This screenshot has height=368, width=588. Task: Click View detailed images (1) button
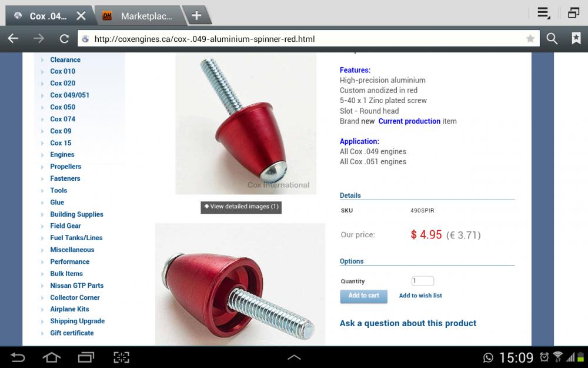point(241,207)
